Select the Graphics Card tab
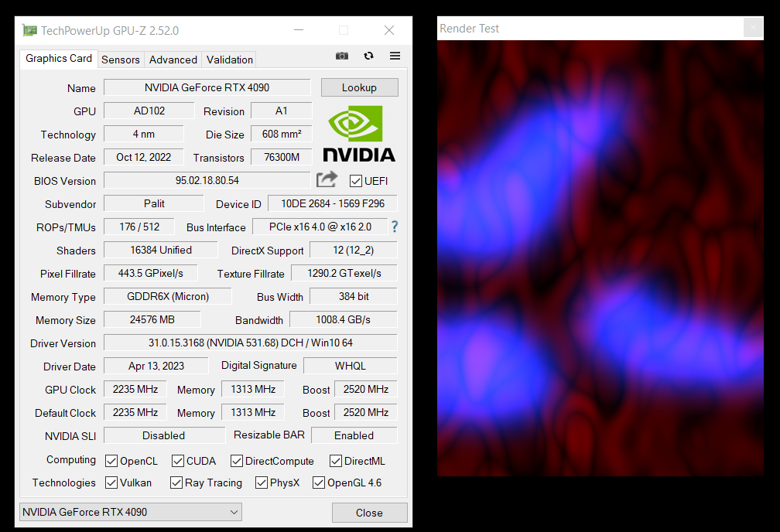 [59, 58]
